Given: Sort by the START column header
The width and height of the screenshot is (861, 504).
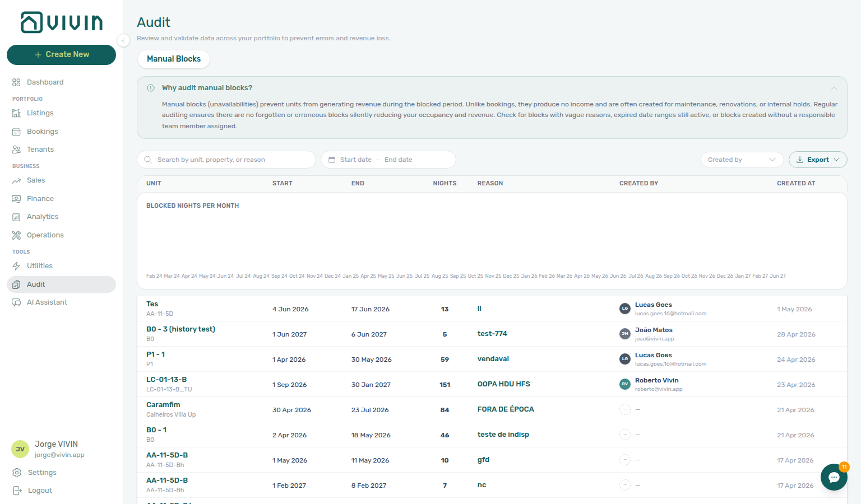Looking at the screenshot, I should point(283,184).
